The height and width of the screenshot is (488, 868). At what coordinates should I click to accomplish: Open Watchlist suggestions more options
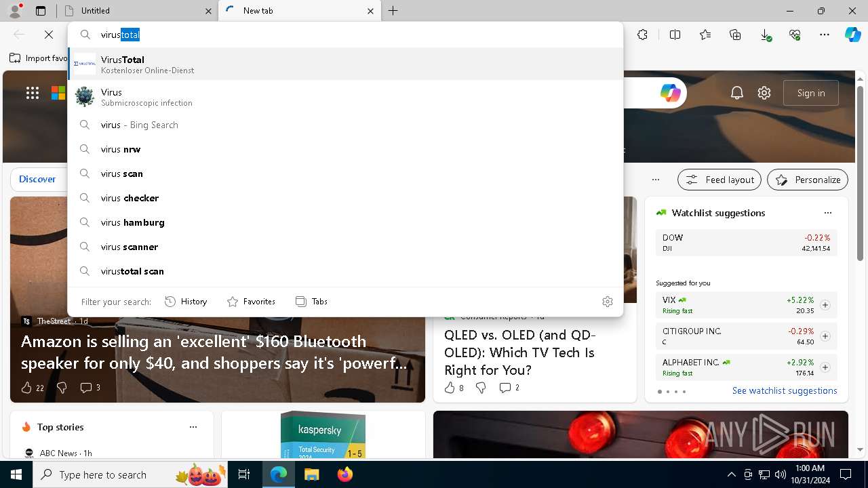827,213
